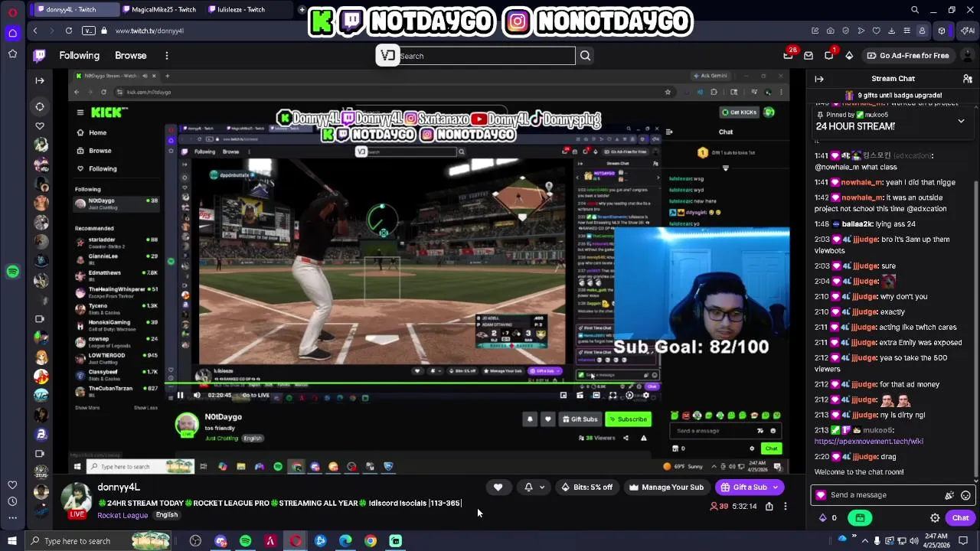Open notification options dropdown beside the bell
The height and width of the screenshot is (551, 980).
(x=542, y=487)
